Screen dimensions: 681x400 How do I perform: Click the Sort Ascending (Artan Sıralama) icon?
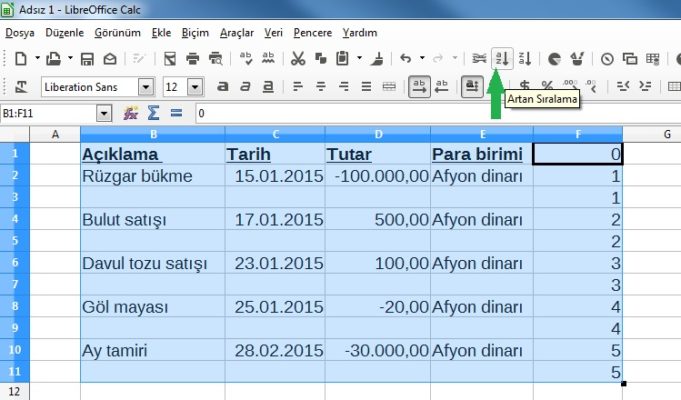coord(503,59)
